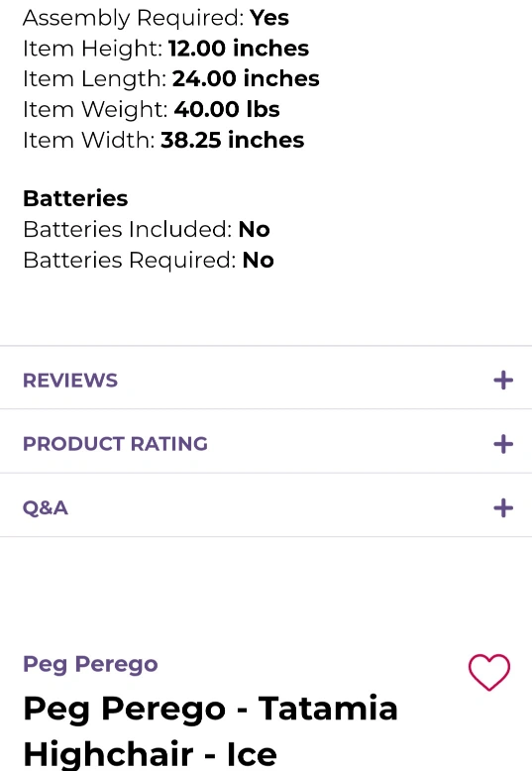Click the 40.00 lbs weight value

click(x=227, y=109)
